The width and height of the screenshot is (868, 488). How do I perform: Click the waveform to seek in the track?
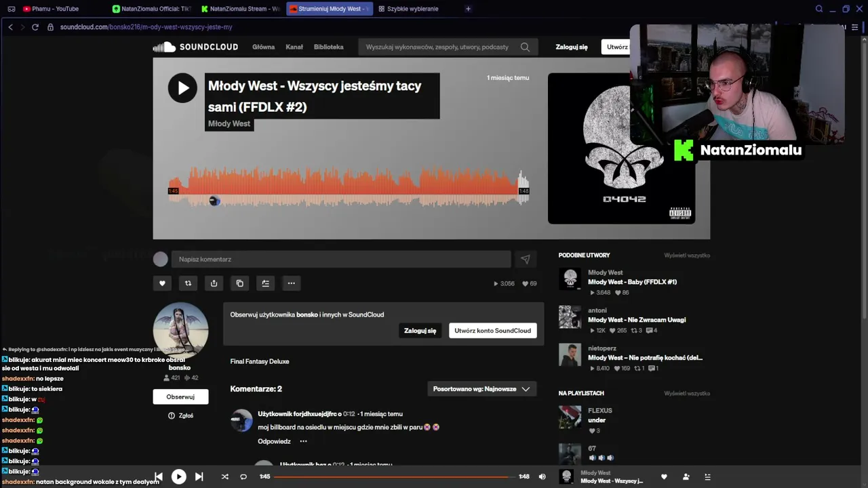(349, 186)
